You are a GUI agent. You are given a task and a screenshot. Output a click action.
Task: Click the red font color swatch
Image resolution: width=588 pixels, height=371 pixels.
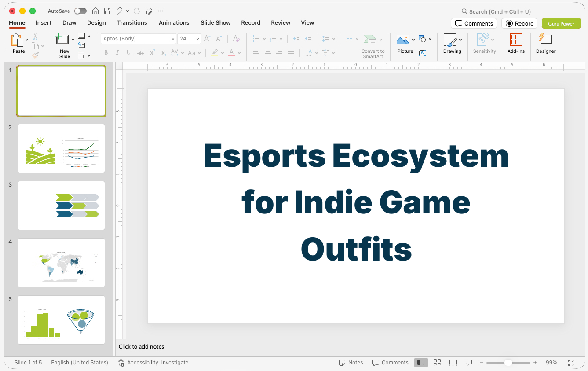[x=231, y=53]
